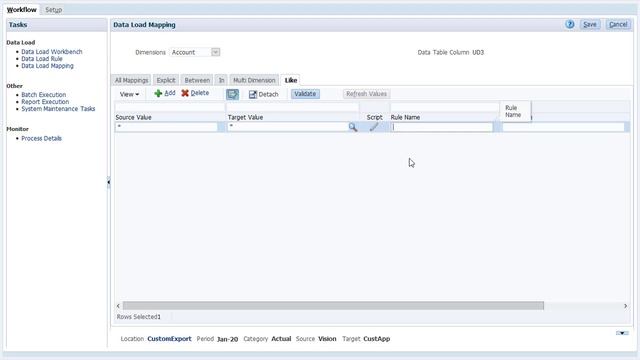640x360 pixels.
Task: Open Report Execution link
Action: click(x=45, y=102)
